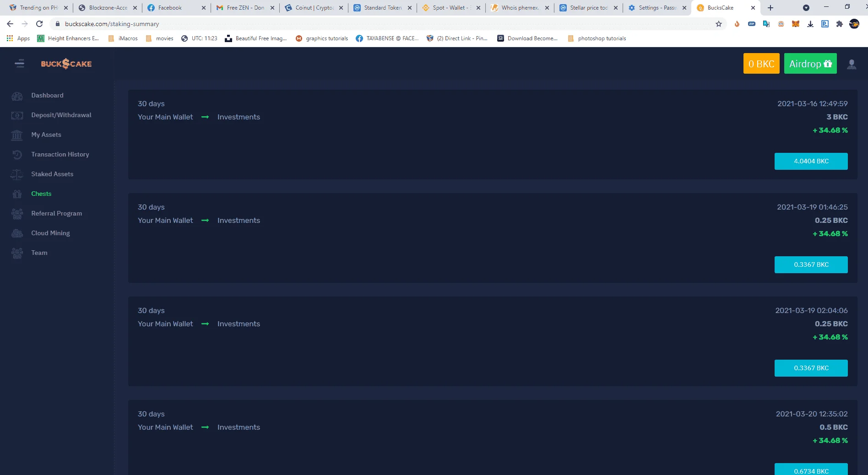This screenshot has width=868, height=475.
Task: Click the green Airdrop button
Action: pyautogui.click(x=810, y=64)
